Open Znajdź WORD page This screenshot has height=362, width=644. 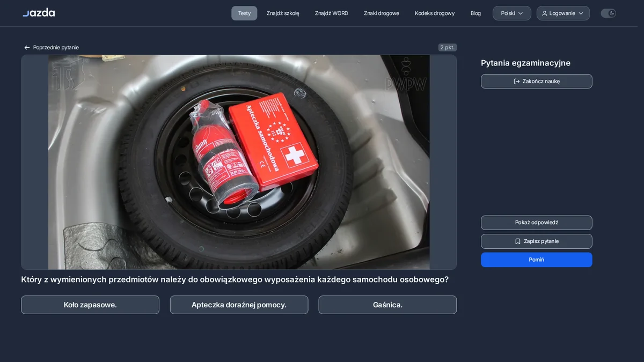pos(332,13)
